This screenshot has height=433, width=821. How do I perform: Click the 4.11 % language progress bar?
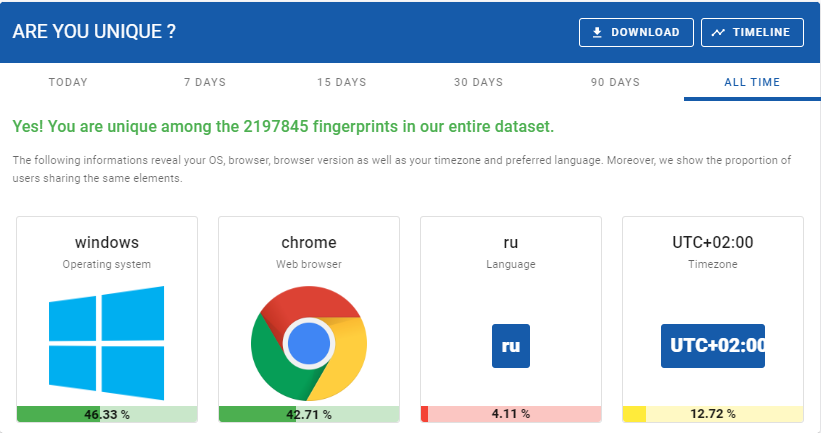pyautogui.click(x=511, y=414)
